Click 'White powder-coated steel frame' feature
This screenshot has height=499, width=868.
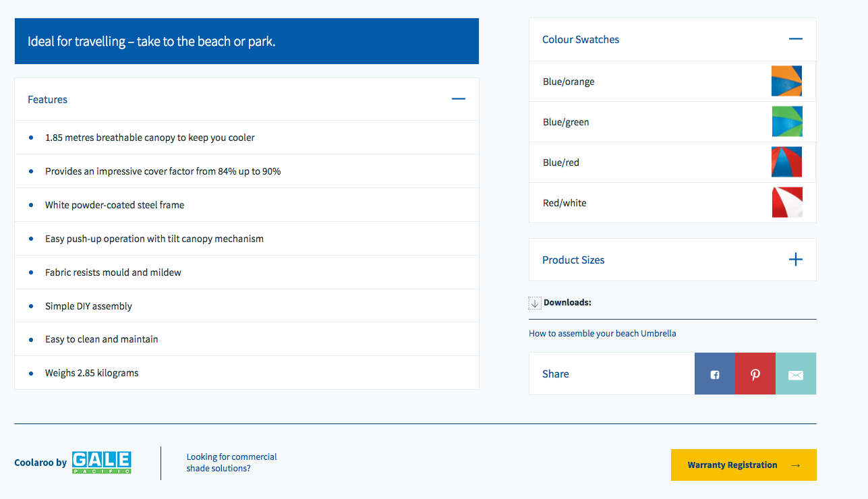pos(115,205)
